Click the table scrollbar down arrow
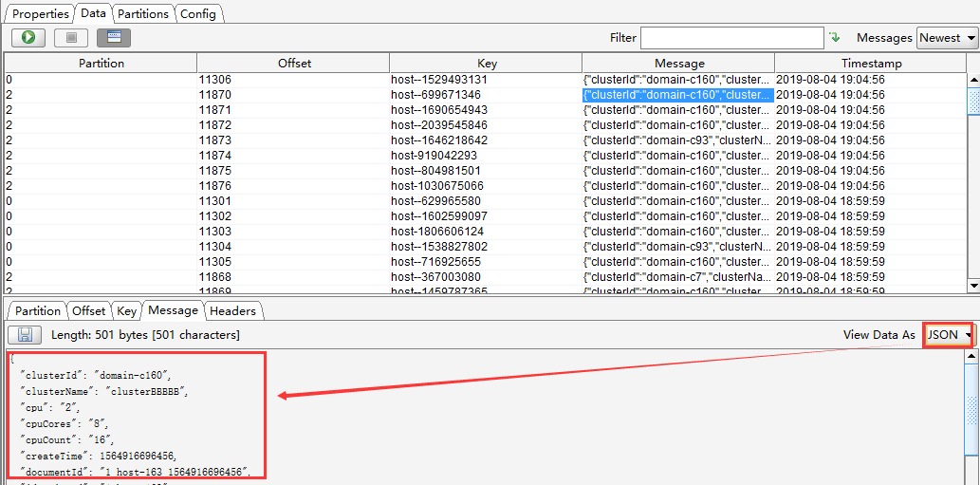The image size is (980, 485). click(x=973, y=285)
